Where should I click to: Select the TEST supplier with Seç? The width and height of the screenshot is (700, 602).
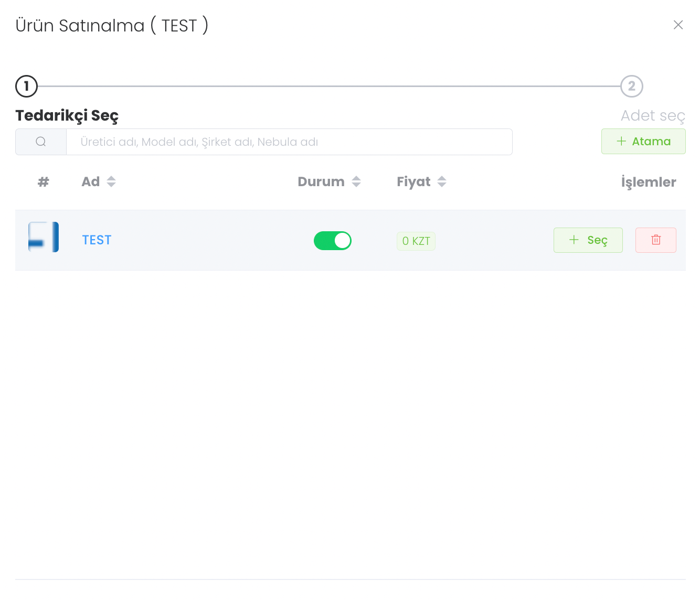click(x=588, y=240)
